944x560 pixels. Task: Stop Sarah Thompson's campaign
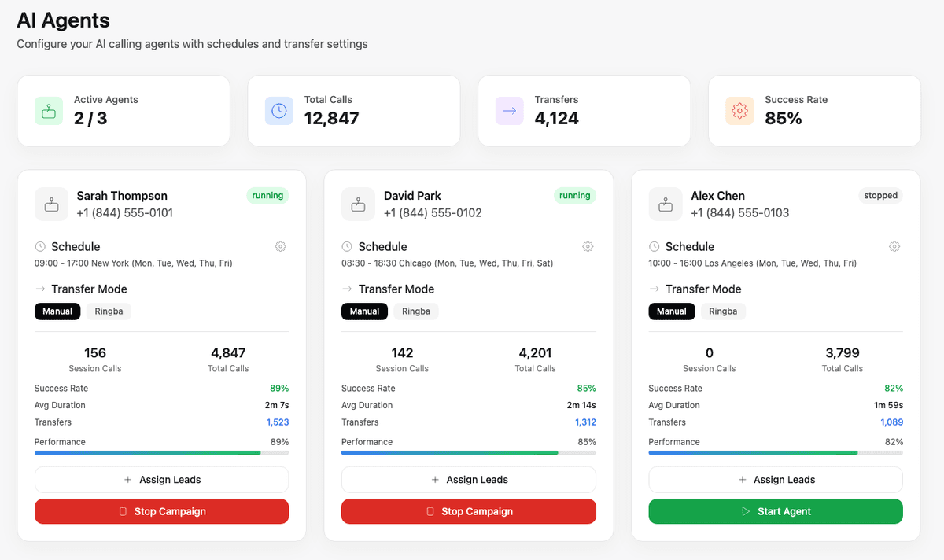coord(161,511)
